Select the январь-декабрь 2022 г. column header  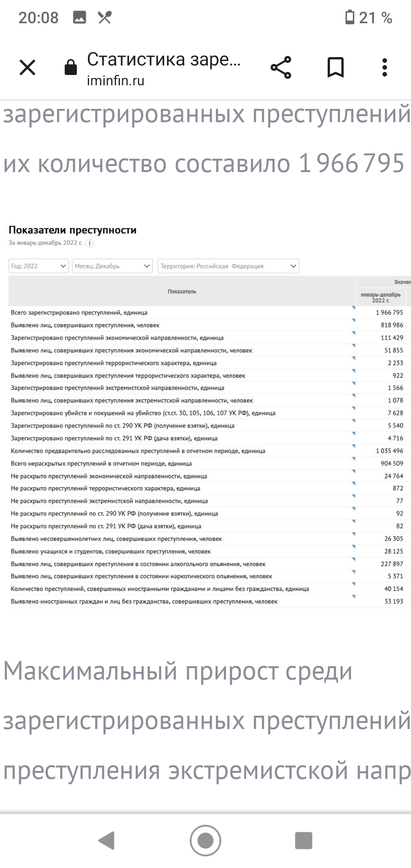click(381, 297)
